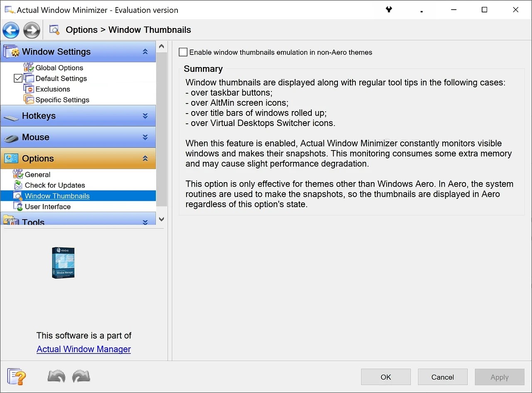Screen dimensions: 532x393
Task: Click the forward navigation arrow
Action: 32,30
